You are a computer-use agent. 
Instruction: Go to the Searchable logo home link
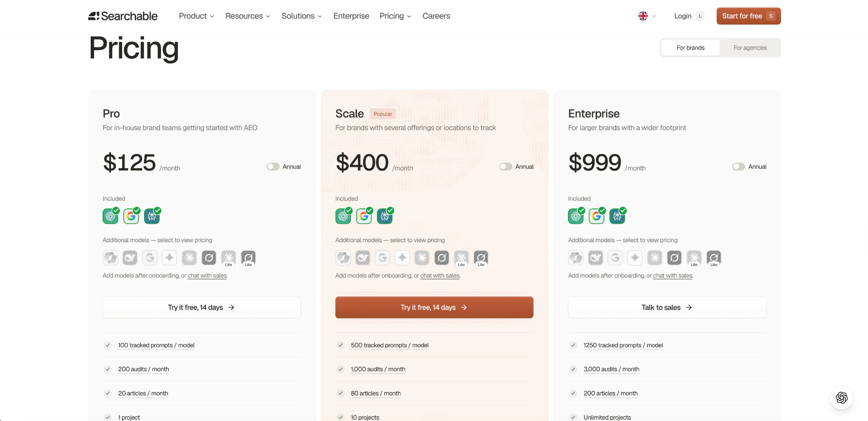pos(123,16)
